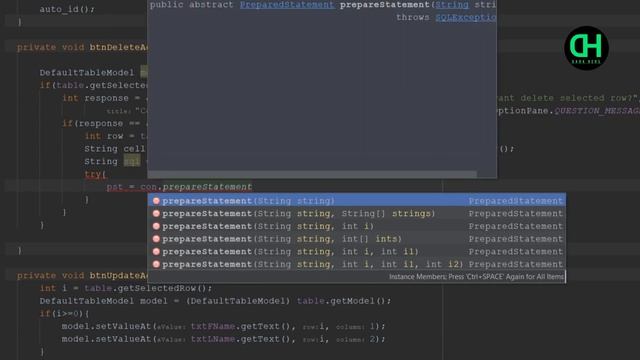Select prepareStatement(String string) completion

coord(357,200)
